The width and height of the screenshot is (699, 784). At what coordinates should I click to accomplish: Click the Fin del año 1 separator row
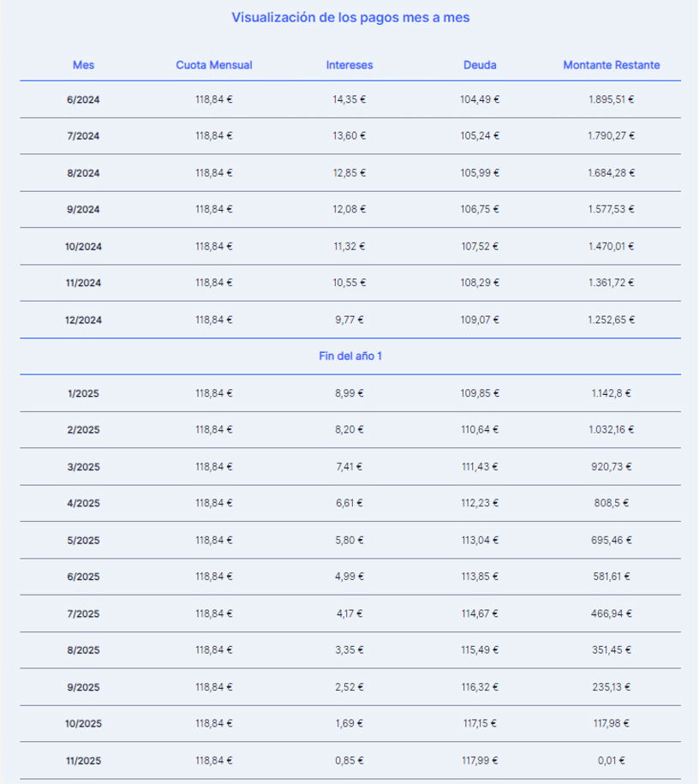point(350,356)
